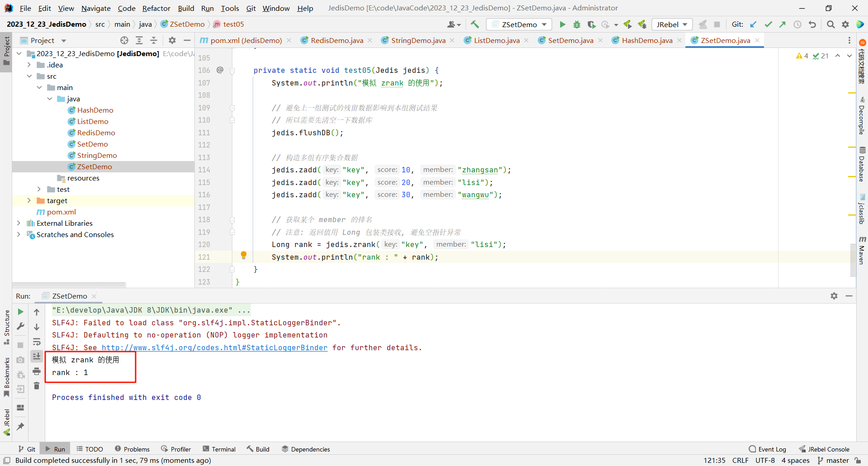This screenshot has height=466, width=868.
Task: Open the SLF4J StaticLoggerBinder link
Action: click(x=214, y=347)
